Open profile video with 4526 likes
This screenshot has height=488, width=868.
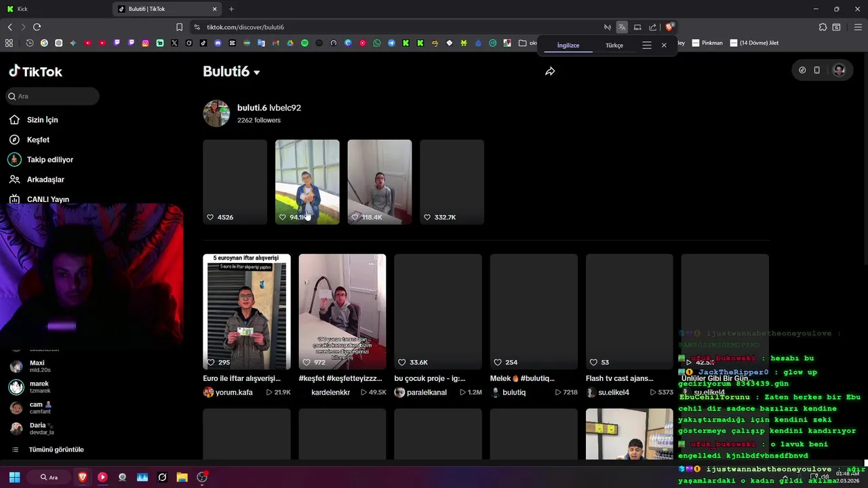235,182
